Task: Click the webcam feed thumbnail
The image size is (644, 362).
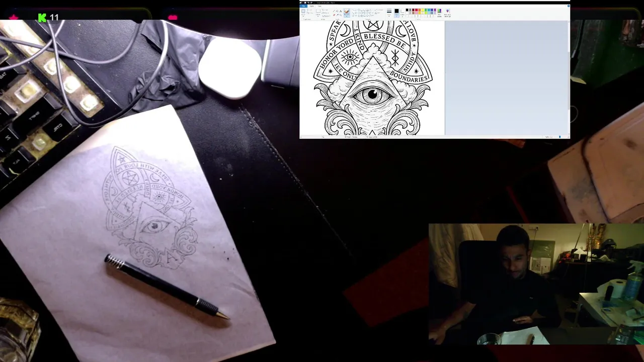Action: coord(536,284)
